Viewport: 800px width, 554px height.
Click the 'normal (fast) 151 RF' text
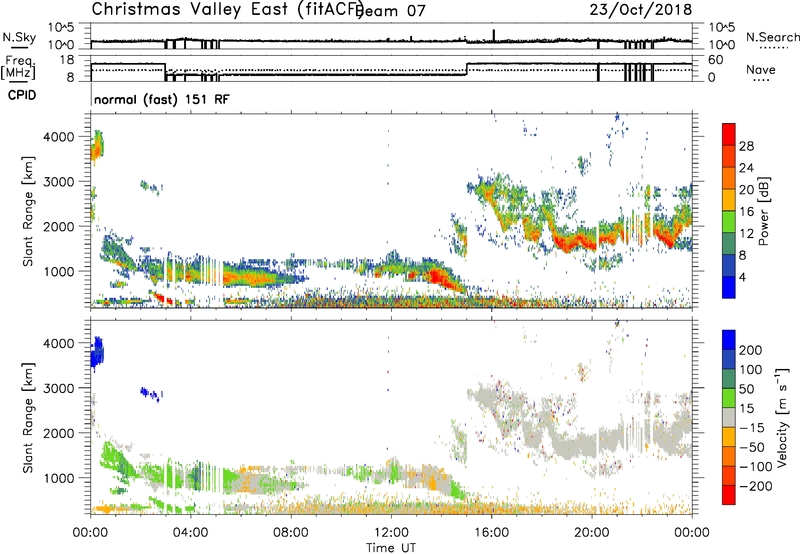click(162, 99)
